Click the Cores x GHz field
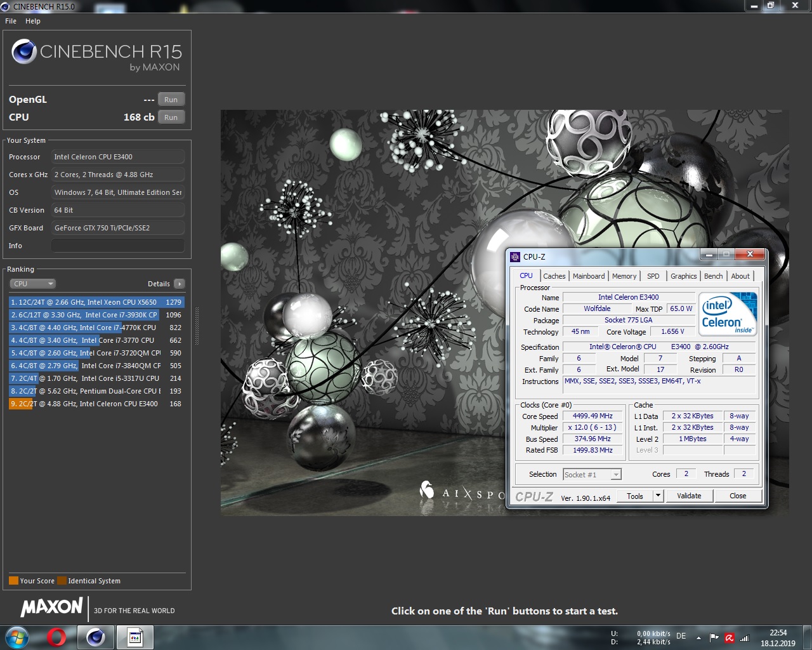This screenshot has height=650, width=812. [118, 175]
